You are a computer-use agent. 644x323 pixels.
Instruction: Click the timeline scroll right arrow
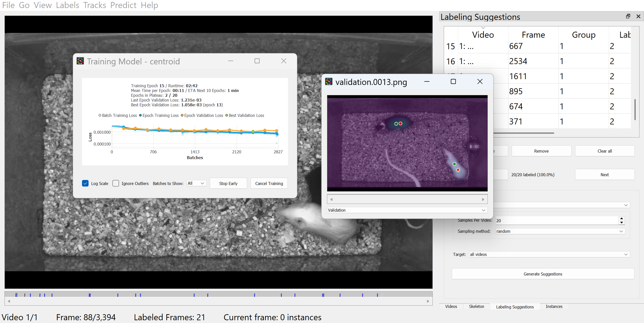[x=428, y=301]
